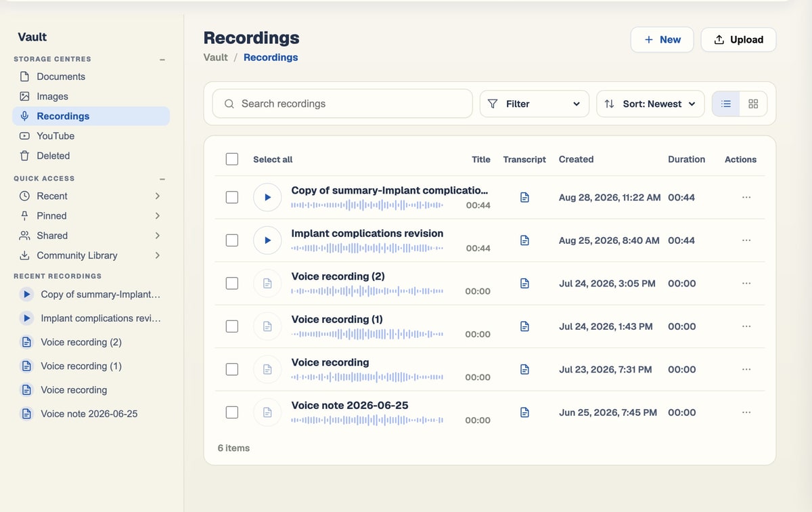Image resolution: width=812 pixels, height=512 pixels.
Task: Open the Filter dropdown
Action: click(x=534, y=104)
